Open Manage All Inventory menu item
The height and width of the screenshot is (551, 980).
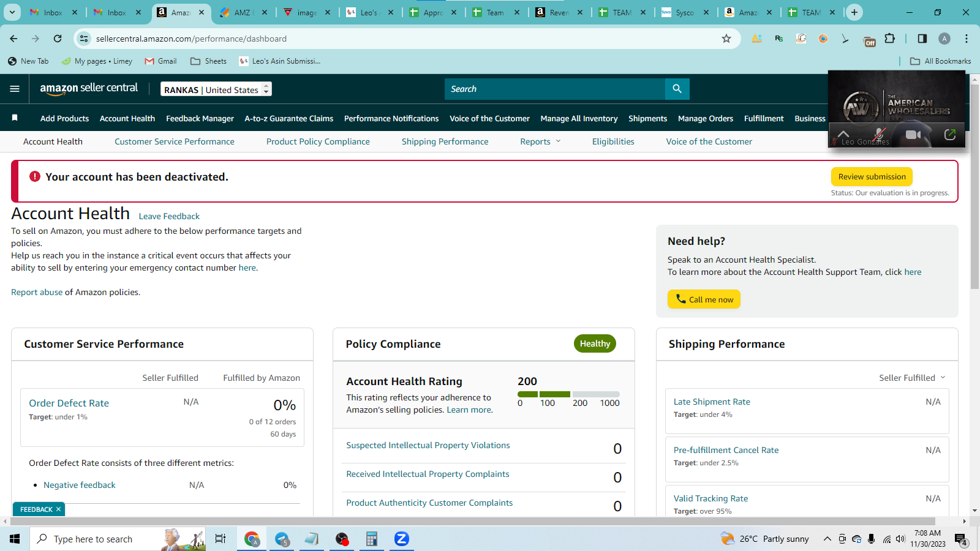tap(579, 119)
